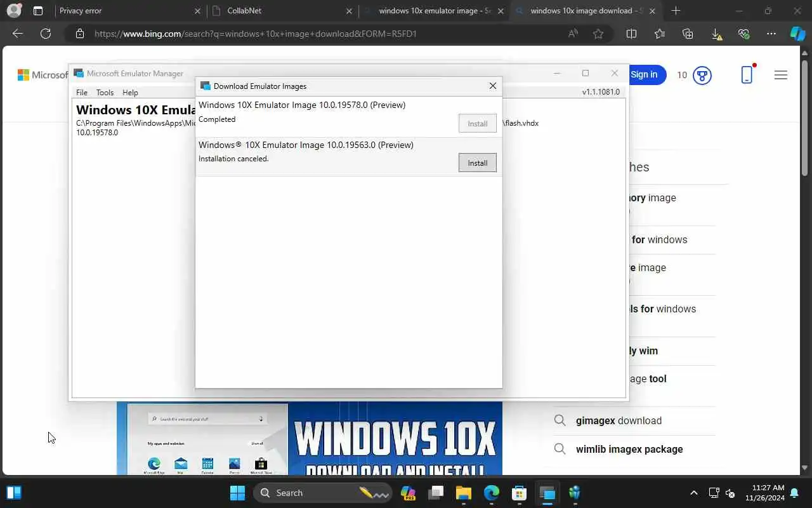Open Edge Favorites list icon
Screen dimensions: 812x508
click(660, 34)
